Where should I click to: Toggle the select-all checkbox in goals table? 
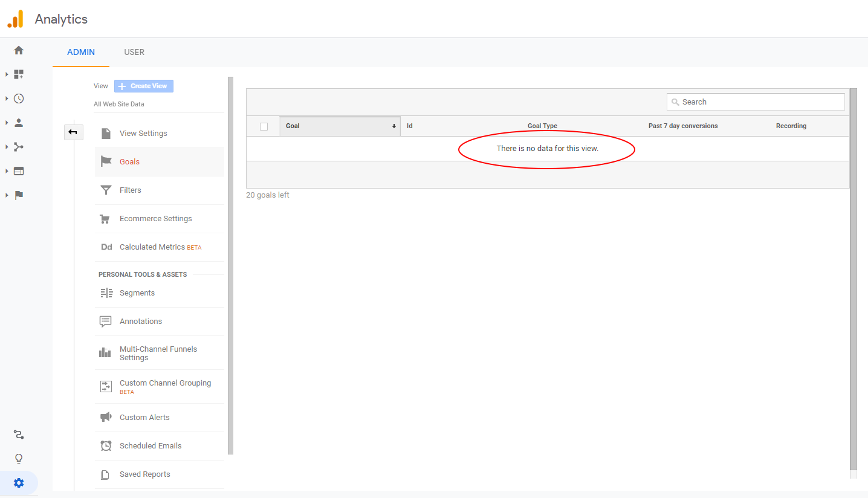point(264,126)
